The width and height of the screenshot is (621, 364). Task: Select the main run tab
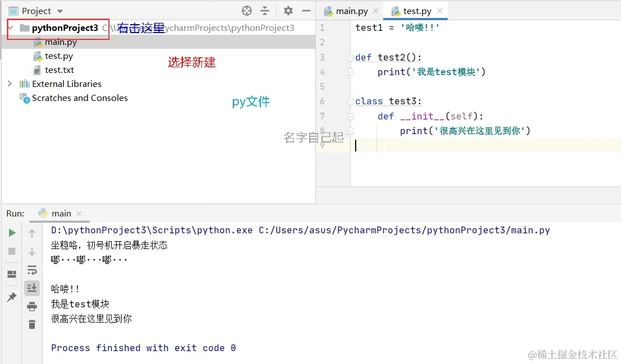pyautogui.click(x=61, y=214)
